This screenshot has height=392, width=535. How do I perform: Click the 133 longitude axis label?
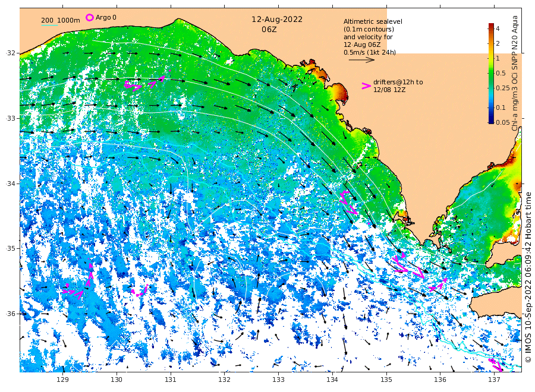point(278,380)
